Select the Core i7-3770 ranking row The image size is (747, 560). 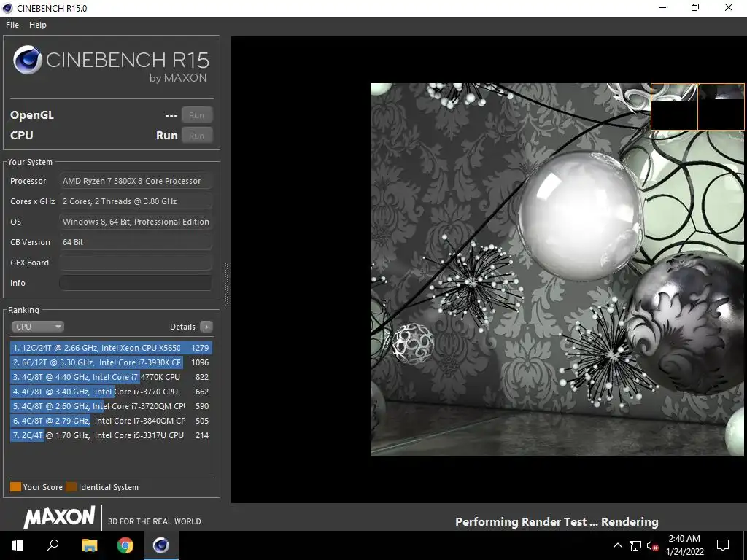pos(111,392)
